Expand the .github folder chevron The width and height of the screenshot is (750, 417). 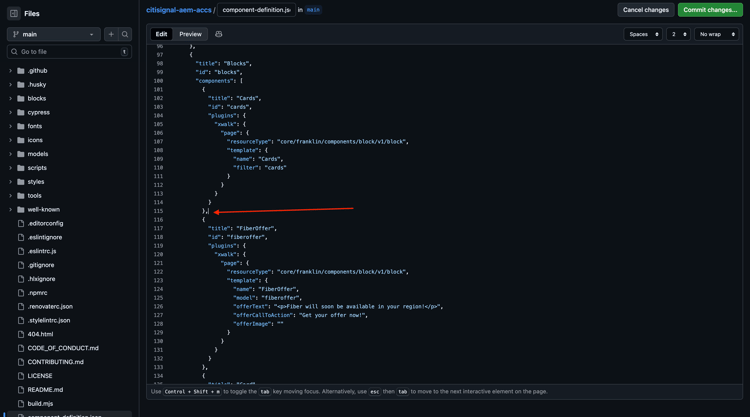tap(11, 71)
